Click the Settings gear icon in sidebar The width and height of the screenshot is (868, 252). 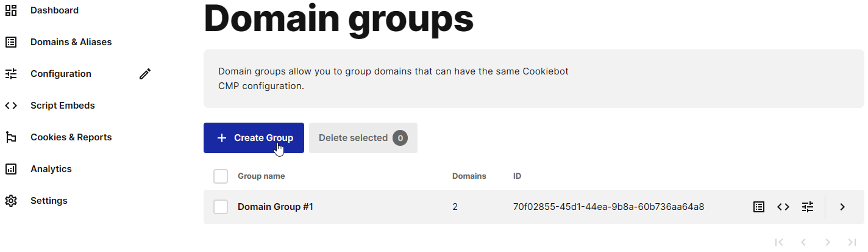click(11, 201)
